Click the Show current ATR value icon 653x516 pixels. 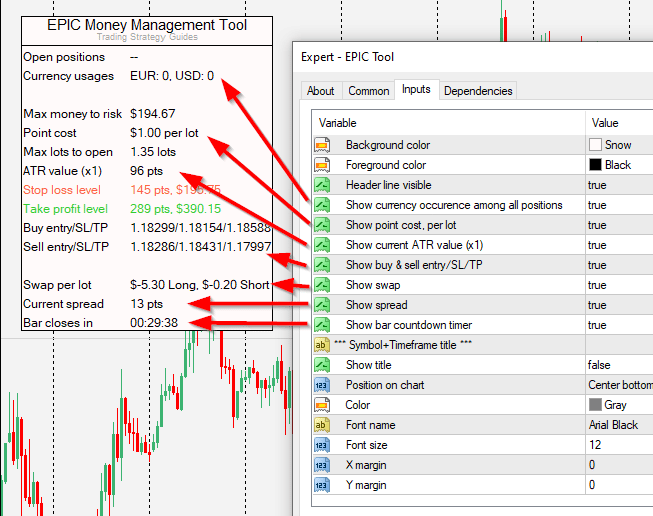click(322, 245)
